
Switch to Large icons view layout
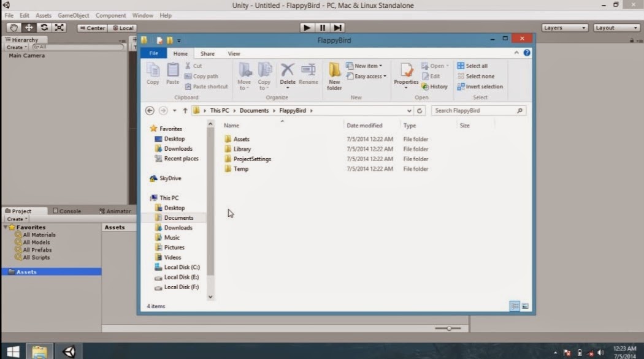(x=525, y=306)
